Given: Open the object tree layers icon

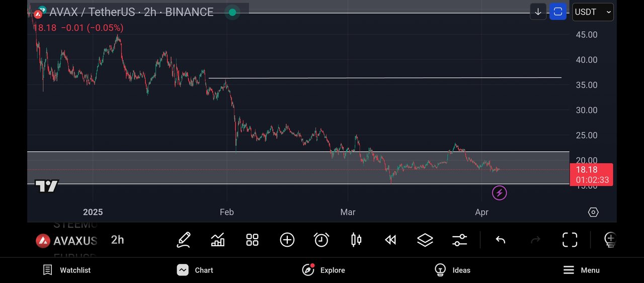Looking at the screenshot, I should [x=425, y=240].
